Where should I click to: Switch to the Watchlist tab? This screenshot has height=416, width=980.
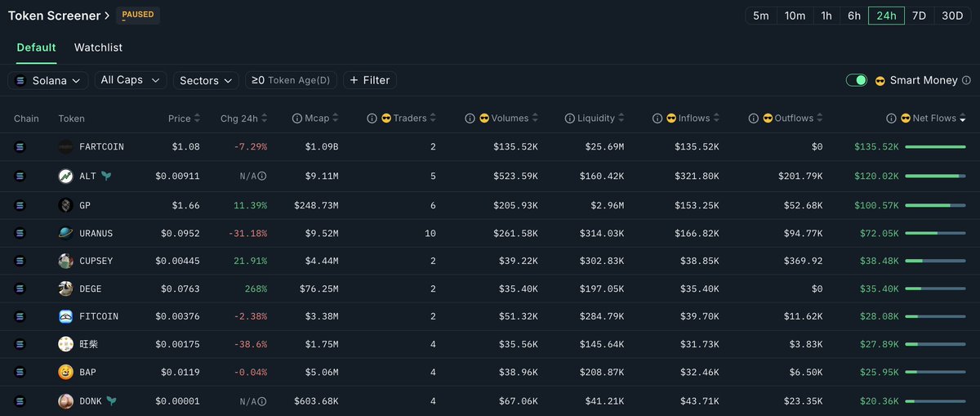[x=98, y=47]
